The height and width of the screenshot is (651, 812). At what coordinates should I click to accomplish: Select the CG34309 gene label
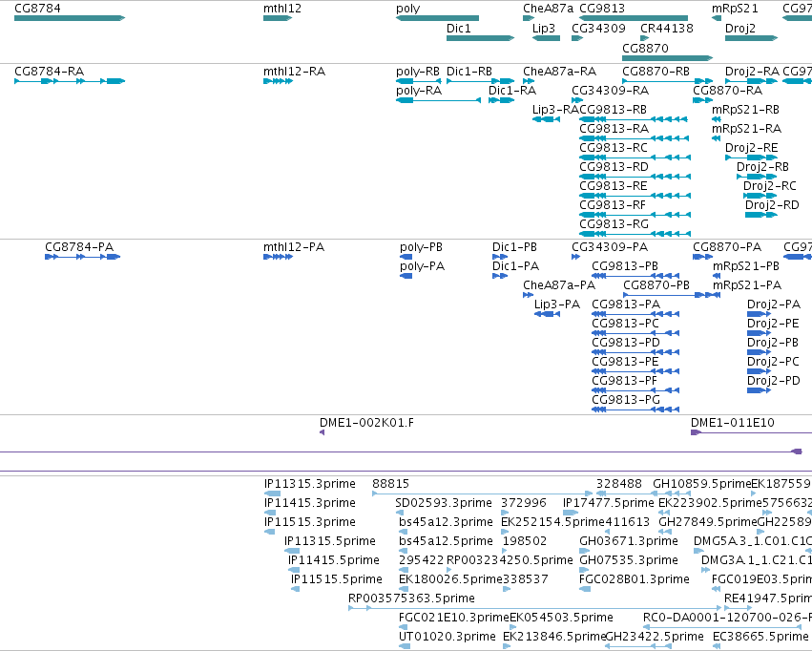[598, 28]
